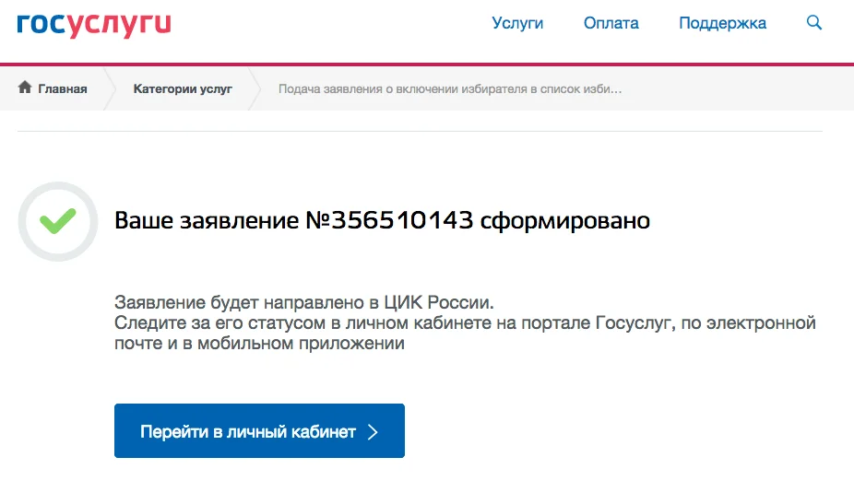Click the word сформировано in the heading
854x504 pixels.
565,221
